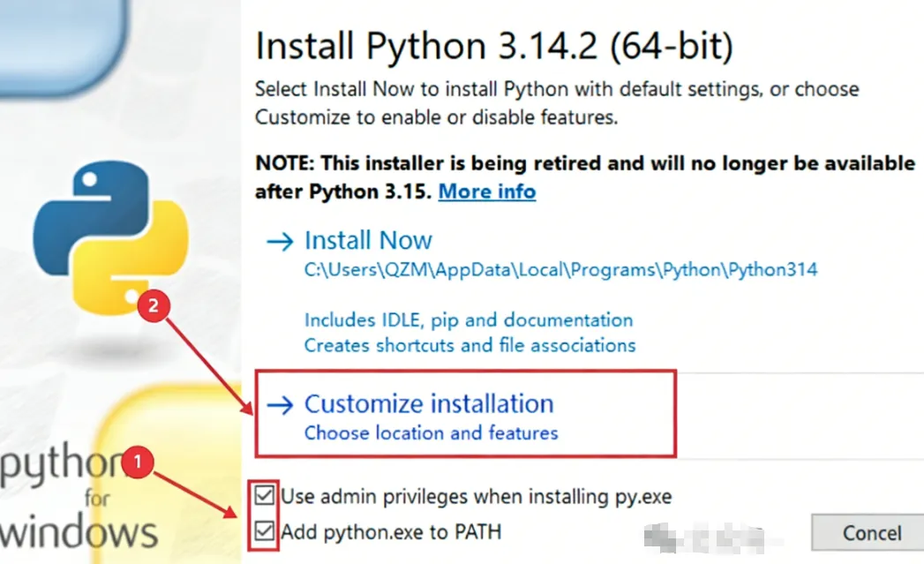Click the 'Add python.exe to PATH' label text

391,532
